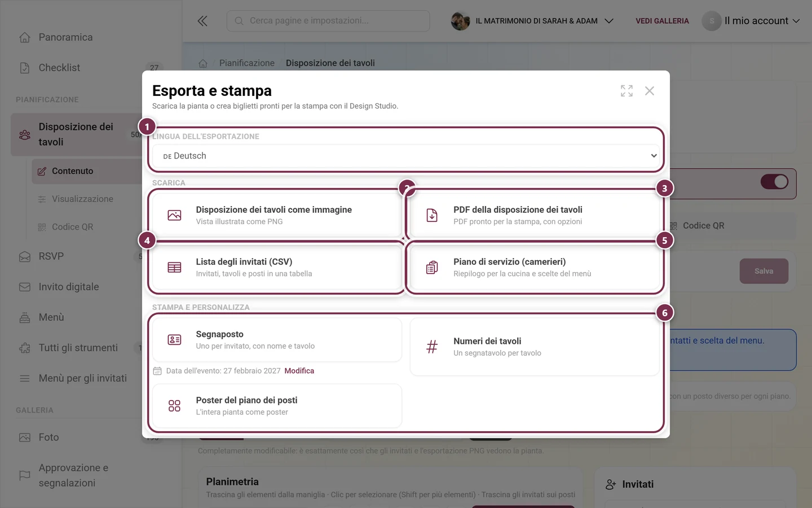Click Pianificazione in the breadcrumb
812x508 pixels.
pos(247,63)
